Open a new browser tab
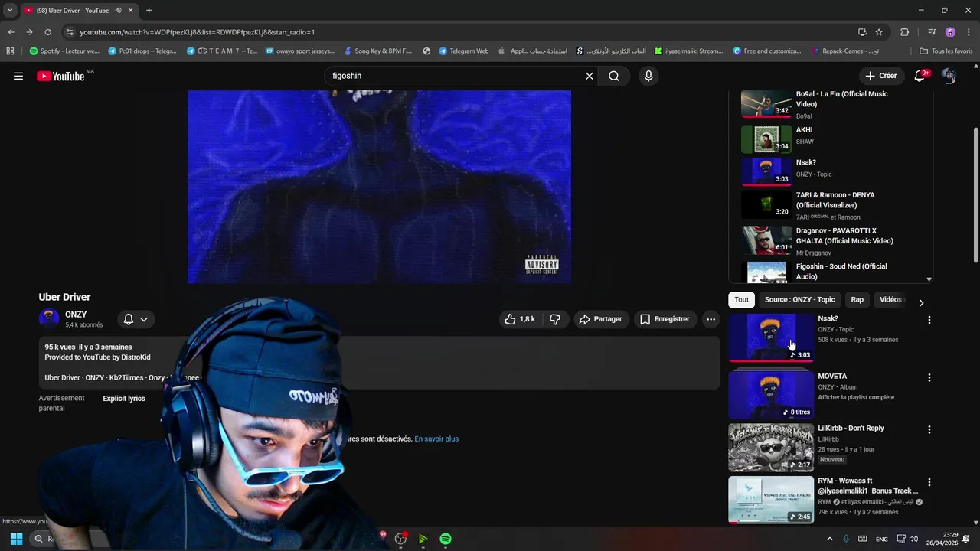 [x=149, y=11]
